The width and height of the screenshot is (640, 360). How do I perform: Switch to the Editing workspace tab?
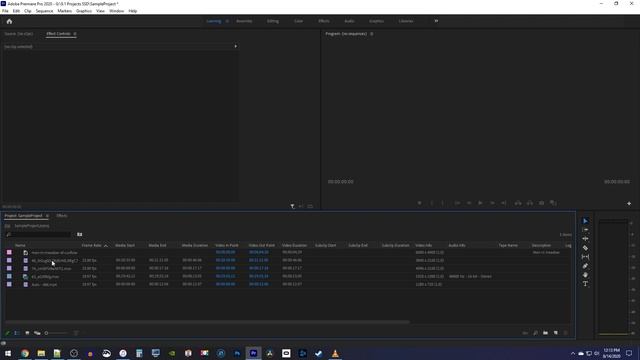[x=273, y=21]
